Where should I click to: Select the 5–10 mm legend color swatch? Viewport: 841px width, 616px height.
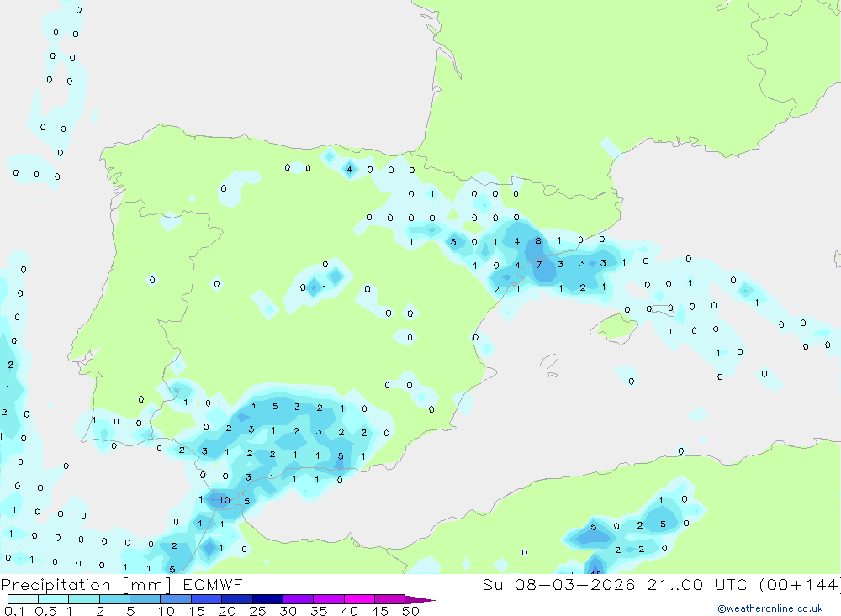click(145, 599)
